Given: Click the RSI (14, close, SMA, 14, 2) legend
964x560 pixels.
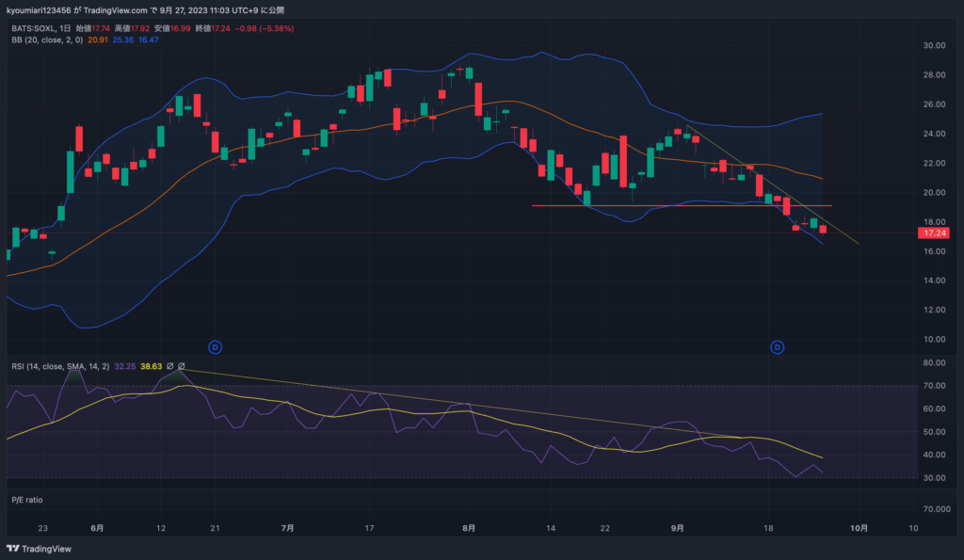Looking at the screenshot, I should (x=60, y=366).
